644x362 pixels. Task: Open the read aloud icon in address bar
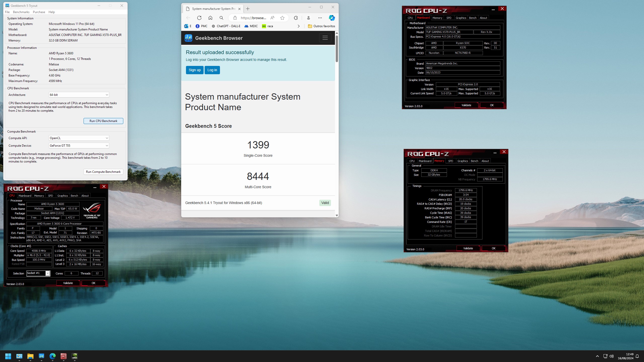[272, 18]
